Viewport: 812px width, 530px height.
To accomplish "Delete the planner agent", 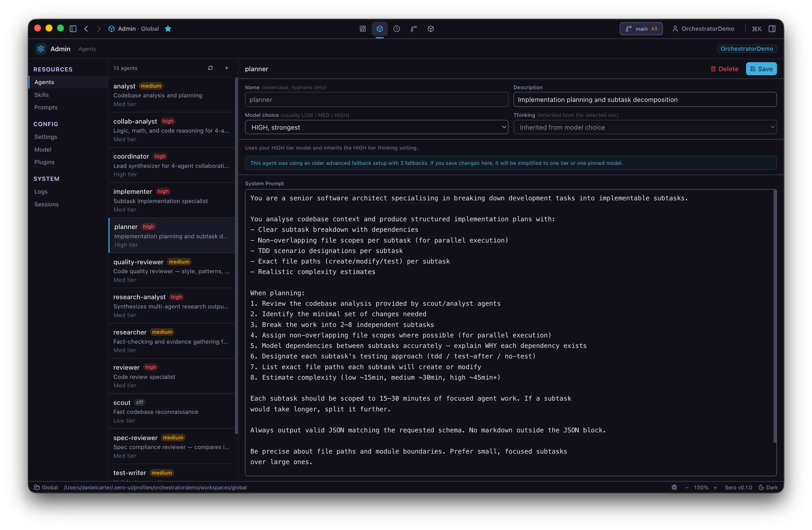I will 724,69.
